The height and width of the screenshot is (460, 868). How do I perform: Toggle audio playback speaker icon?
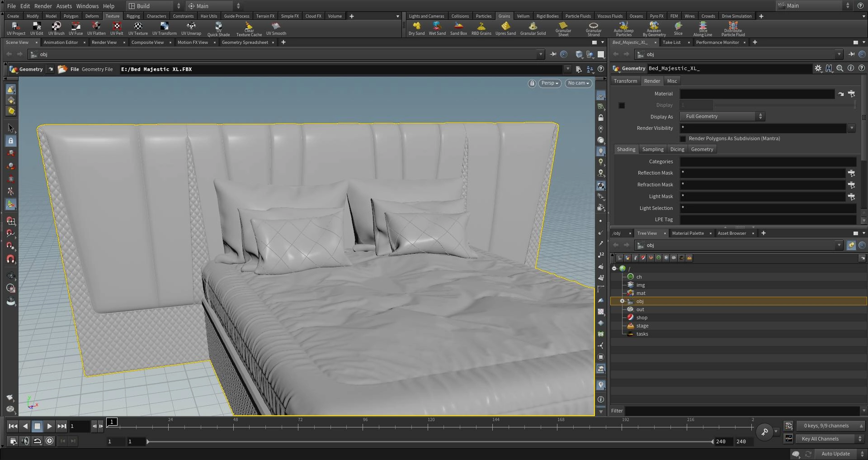pyautogui.click(x=25, y=441)
